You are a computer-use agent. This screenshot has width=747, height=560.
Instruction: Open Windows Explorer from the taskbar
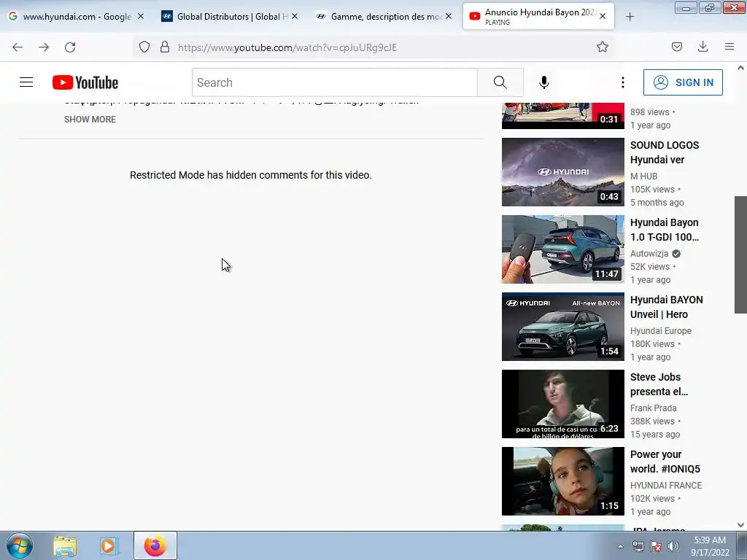65,545
